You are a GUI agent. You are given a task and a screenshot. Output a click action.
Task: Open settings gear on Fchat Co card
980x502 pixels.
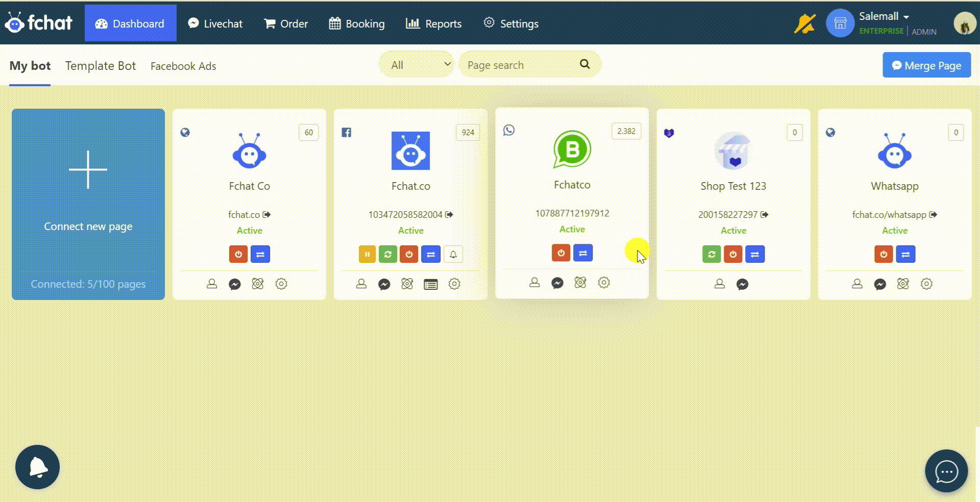(x=281, y=284)
